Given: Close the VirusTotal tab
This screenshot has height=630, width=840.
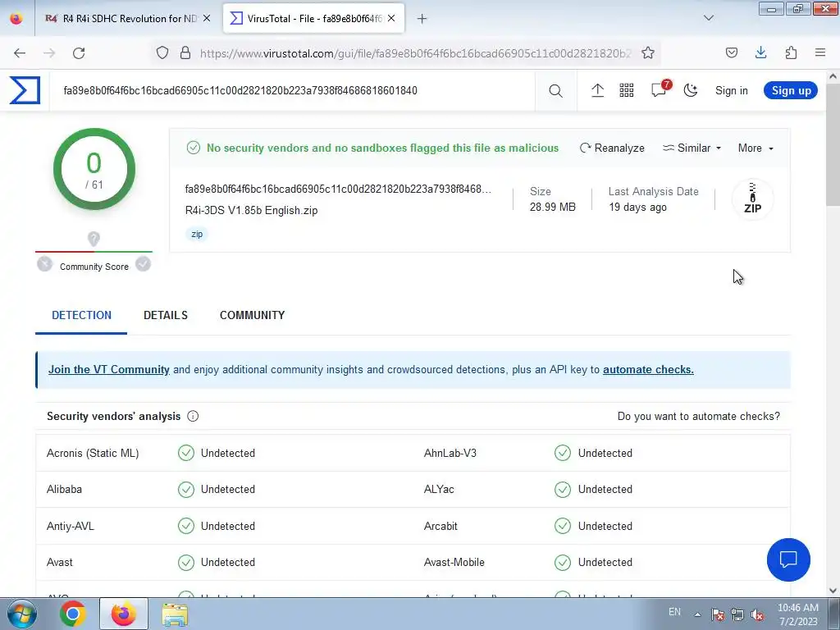Looking at the screenshot, I should (x=391, y=18).
